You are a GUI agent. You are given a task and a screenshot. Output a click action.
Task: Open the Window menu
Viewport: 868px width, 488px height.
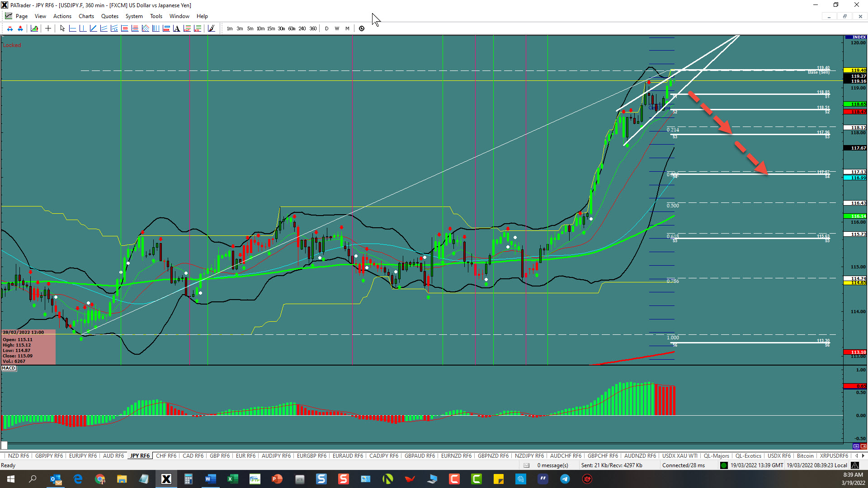point(179,16)
